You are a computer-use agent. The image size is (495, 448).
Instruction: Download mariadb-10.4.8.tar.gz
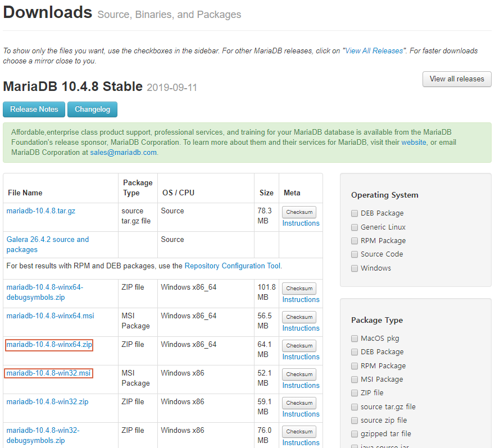click(41, 211)
